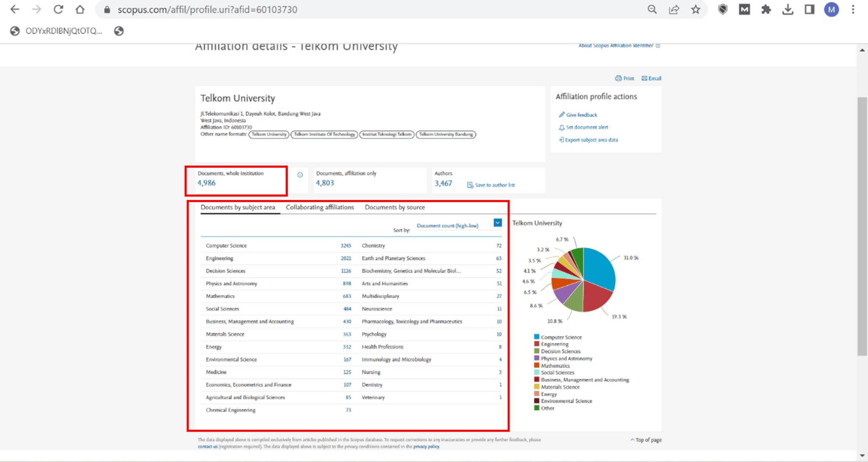Click Give feedback link
The image size is (868, 462).
click(x=581, y=115)
